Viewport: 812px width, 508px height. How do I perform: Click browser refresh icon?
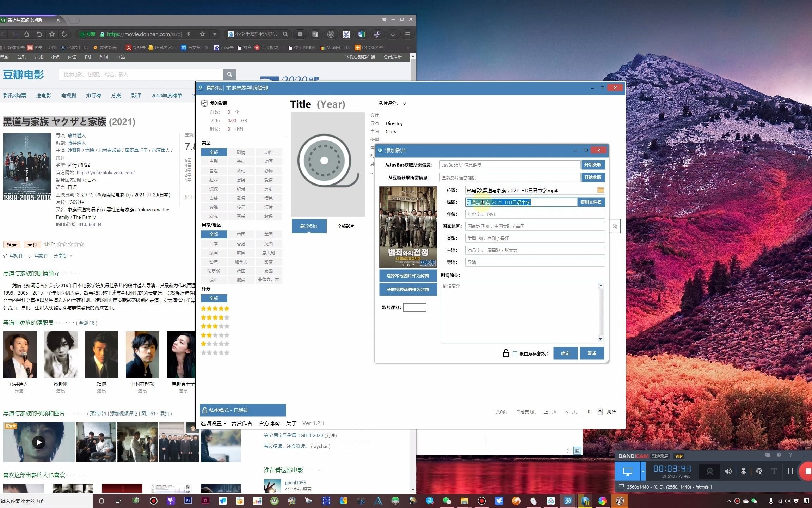(x=64, y=34)
